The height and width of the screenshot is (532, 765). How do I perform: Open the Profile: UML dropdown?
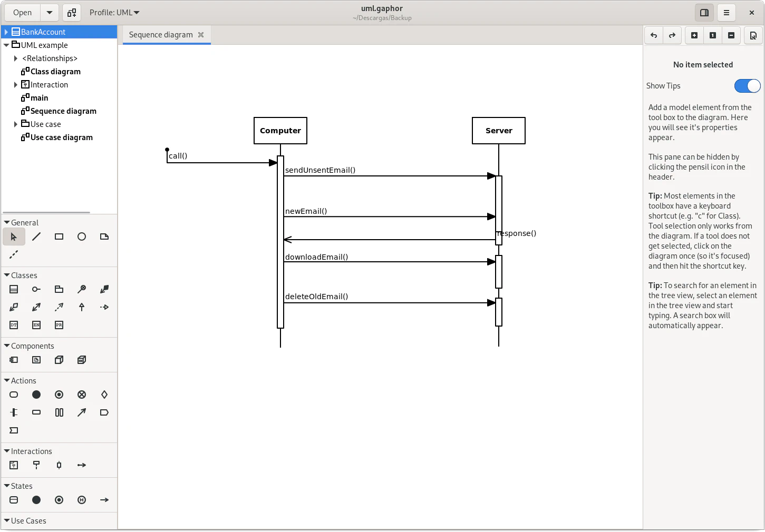(x=114, y=13)
